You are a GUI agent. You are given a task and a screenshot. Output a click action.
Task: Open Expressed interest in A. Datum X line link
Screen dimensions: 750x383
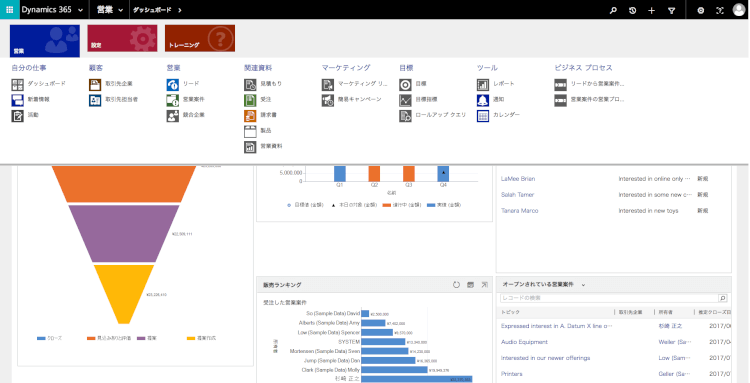556,326
